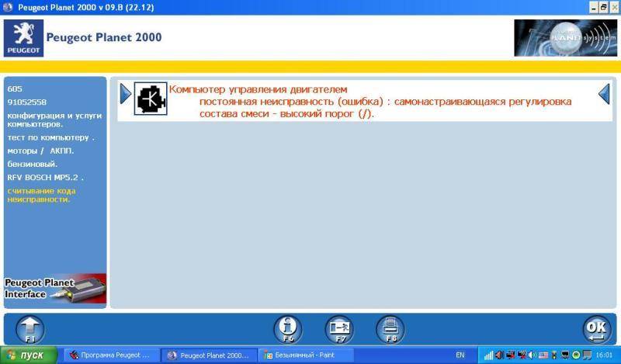Viewport: 621px width, 364px height.
Task: Click the F1 up-arrow back button
Action: click(30, 330)
